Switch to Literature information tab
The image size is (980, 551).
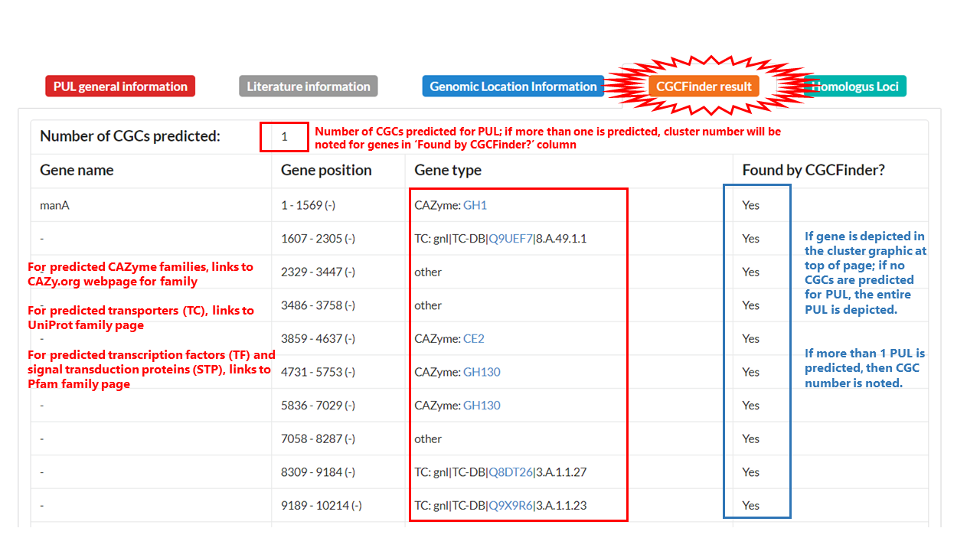pos(309,86)
